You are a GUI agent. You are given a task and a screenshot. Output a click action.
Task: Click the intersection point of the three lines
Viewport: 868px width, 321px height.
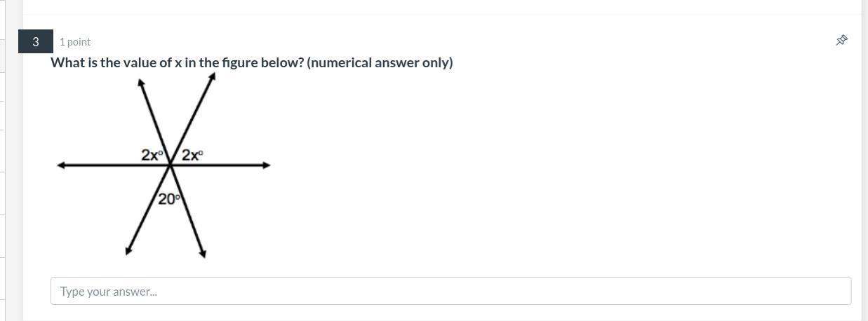pyautogui.click(x=170, y=165)
